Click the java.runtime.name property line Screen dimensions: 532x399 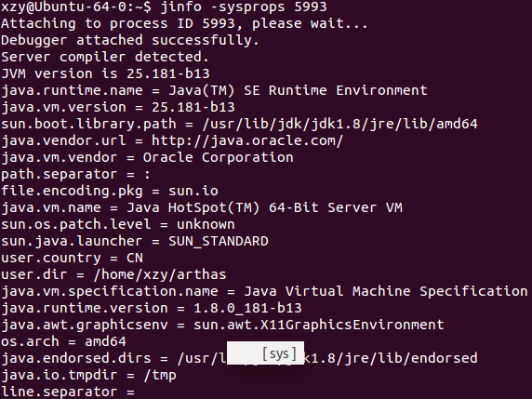[214, 90]
